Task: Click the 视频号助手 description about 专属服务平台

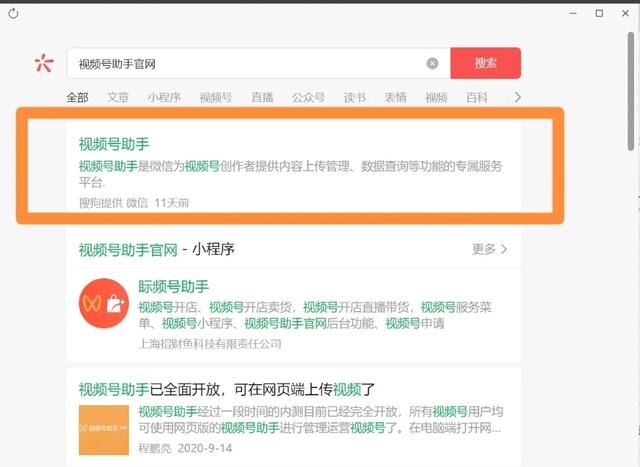Action: coord(290,174)
